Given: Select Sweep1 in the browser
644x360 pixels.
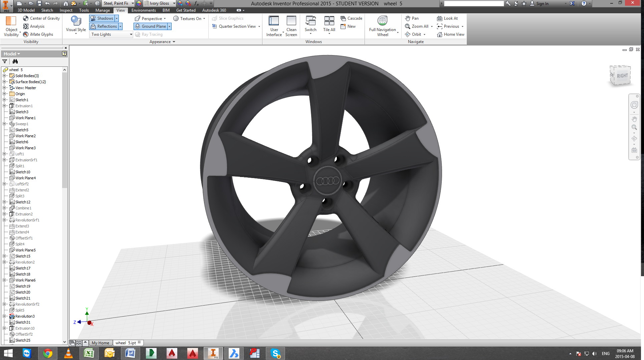Looking at the screenshot, I should click(22, 124).
